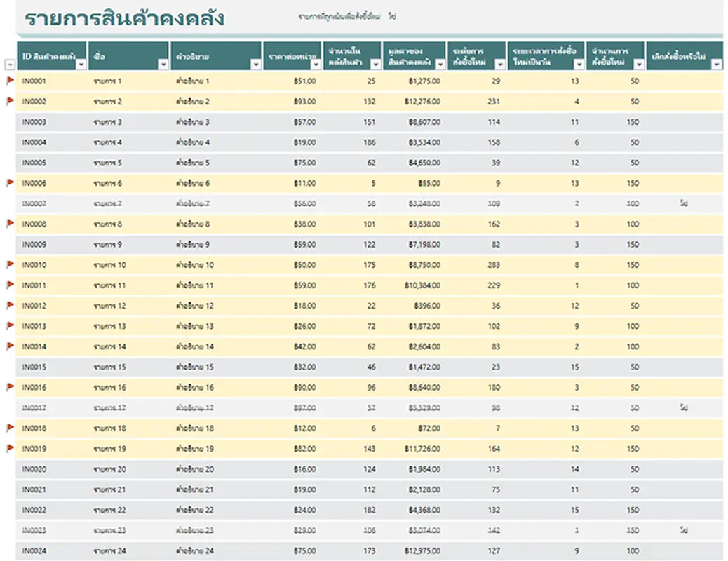This screenshot has width=728, height=561.
Task: Click the reorder flag beside IN0013
Action: point(10,326)
